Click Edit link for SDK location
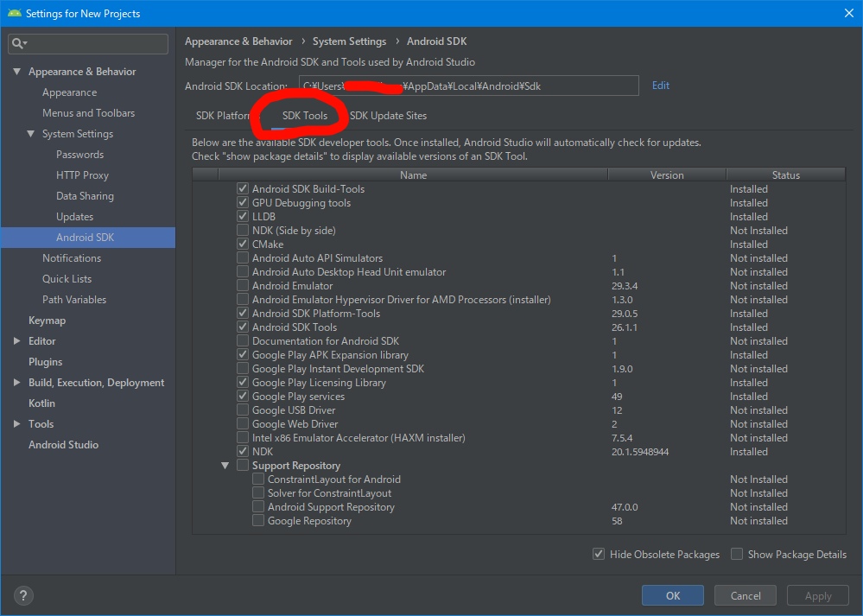The height and width of the screenshot is (616, 863). (x=661, y=86)
